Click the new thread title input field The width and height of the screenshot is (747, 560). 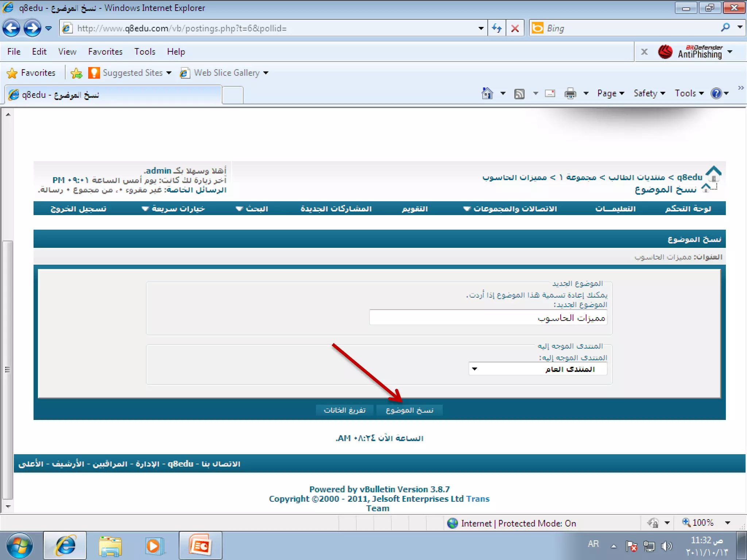[488, 318]
